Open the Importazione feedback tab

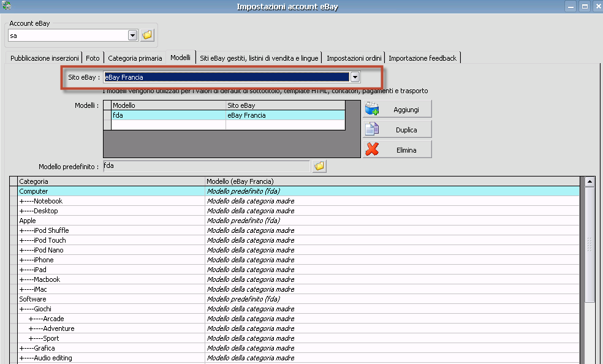[423, 58]
